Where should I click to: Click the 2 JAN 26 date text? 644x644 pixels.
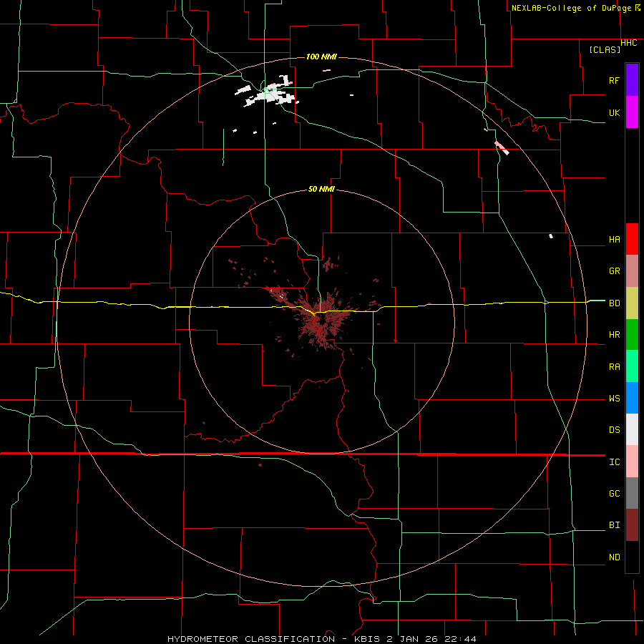414,639
